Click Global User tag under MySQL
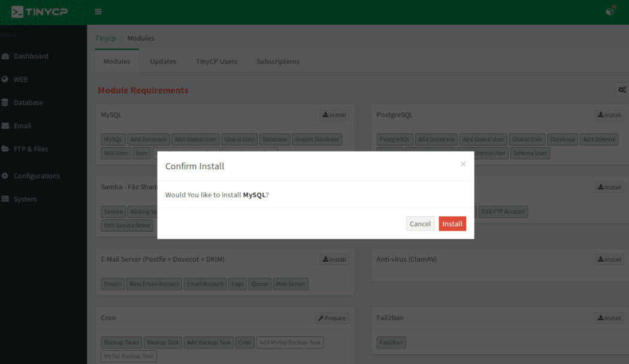629x364 pixels. [x=240, y=139]
